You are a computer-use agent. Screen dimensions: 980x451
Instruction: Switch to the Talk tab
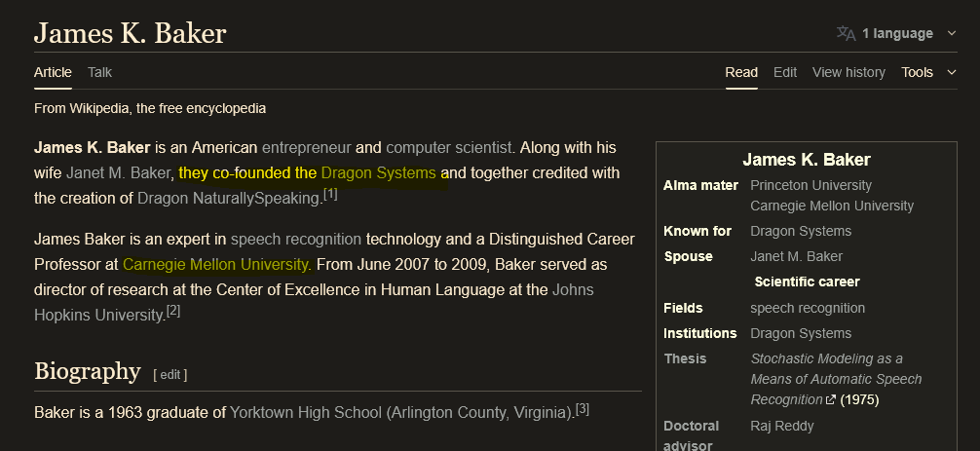[99, 72]
